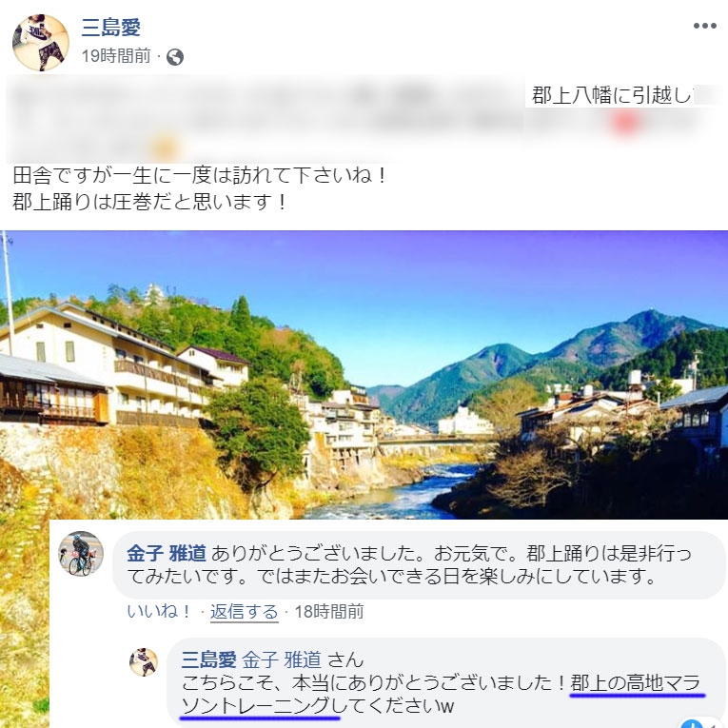Screen dimensions: 728x728
Task: Click the 郡上踊りは圧巻だと思います post line
Action: click(148, 202)
